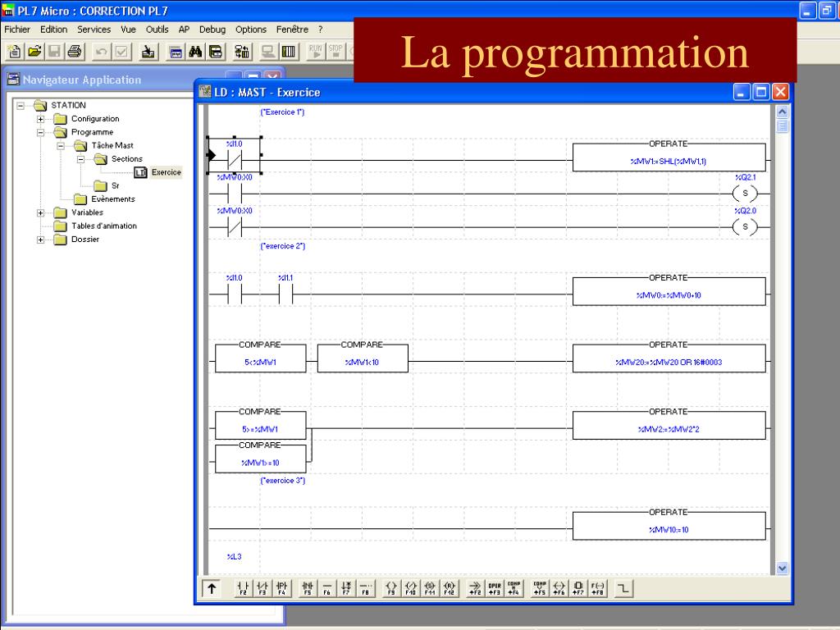Insert a rising edge contact (F4)
The width and height of the screenshot is (840, 630).
coord(282,589)
